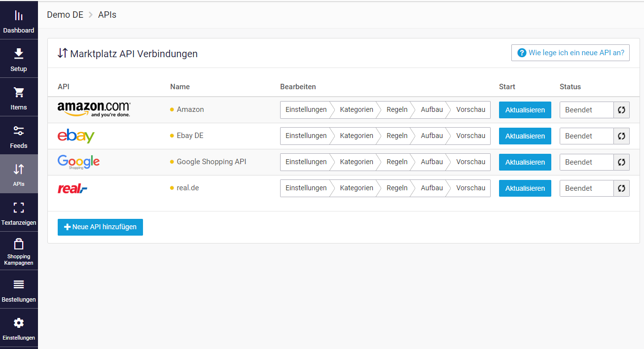Open Einstellungen step for Amazon

(x=306, y=110)
